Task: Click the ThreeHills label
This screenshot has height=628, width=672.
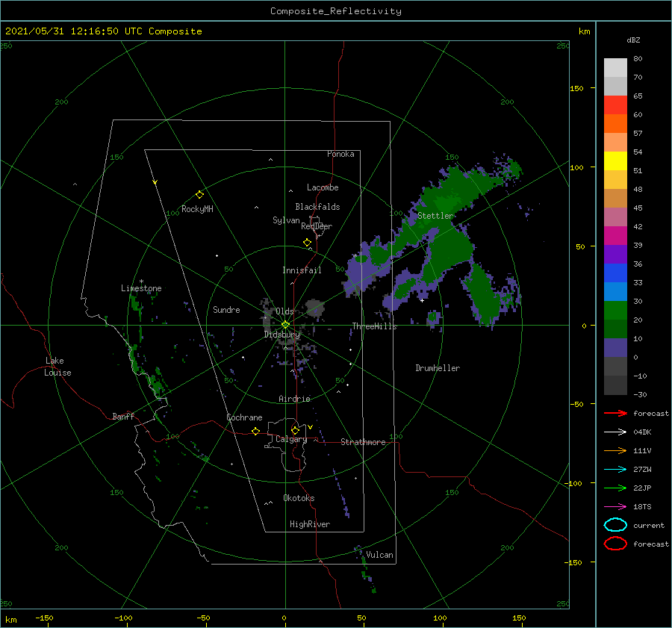Action: tap(375, 326)
